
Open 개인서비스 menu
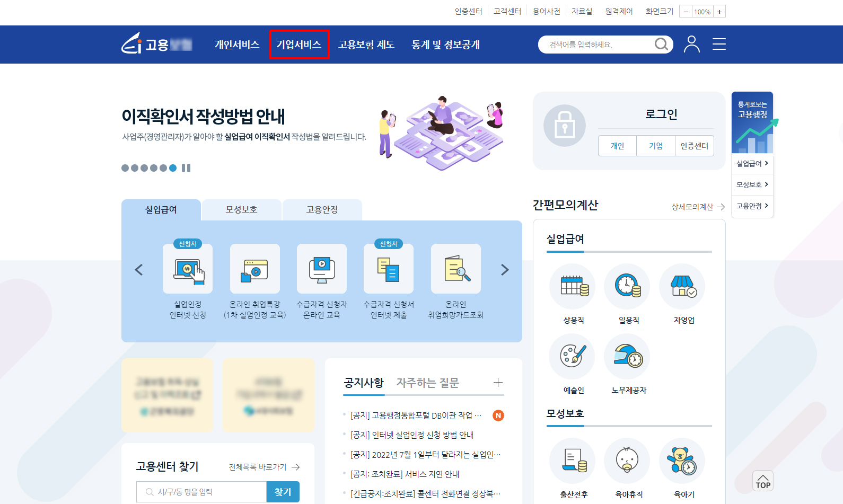point(236,45)
